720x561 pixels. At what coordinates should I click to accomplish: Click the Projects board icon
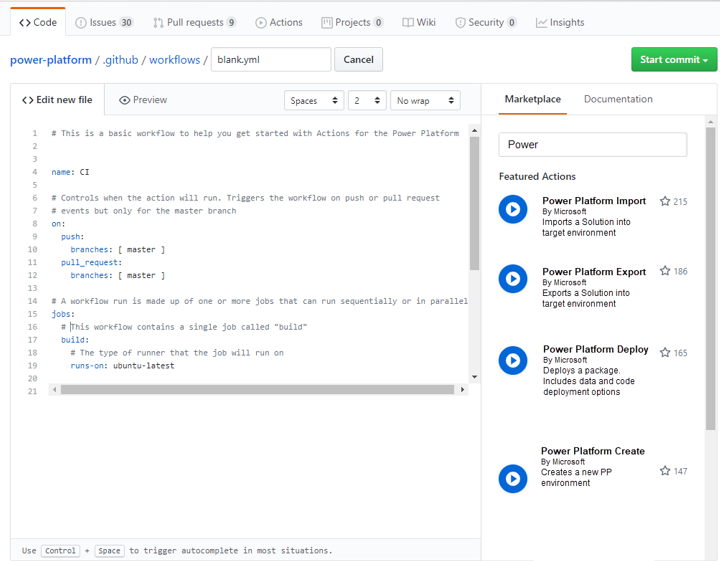(326, 23)
